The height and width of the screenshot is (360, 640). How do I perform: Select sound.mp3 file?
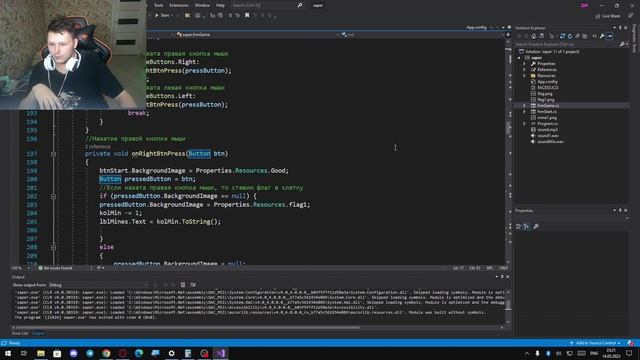point(547,130)
